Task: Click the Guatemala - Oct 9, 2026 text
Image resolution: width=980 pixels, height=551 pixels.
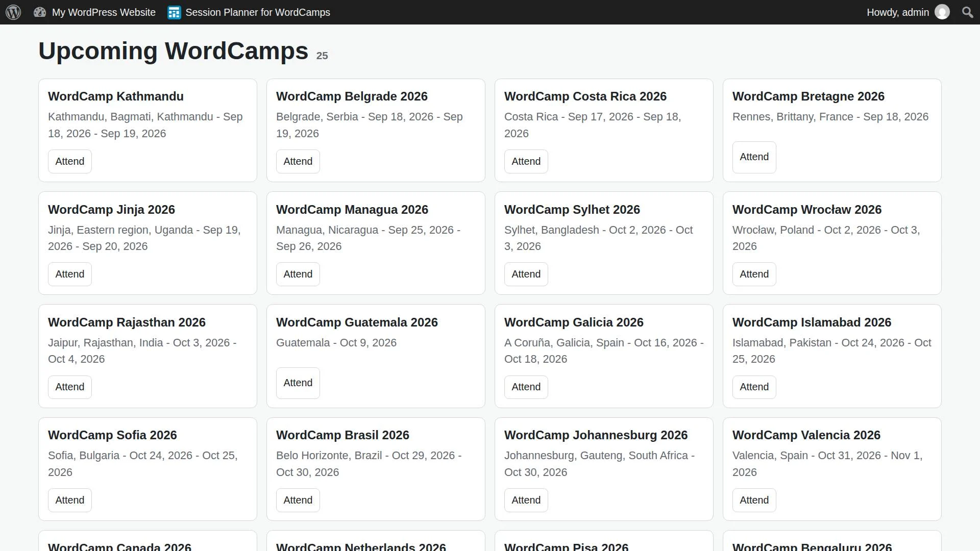Action: coord(336,343)
